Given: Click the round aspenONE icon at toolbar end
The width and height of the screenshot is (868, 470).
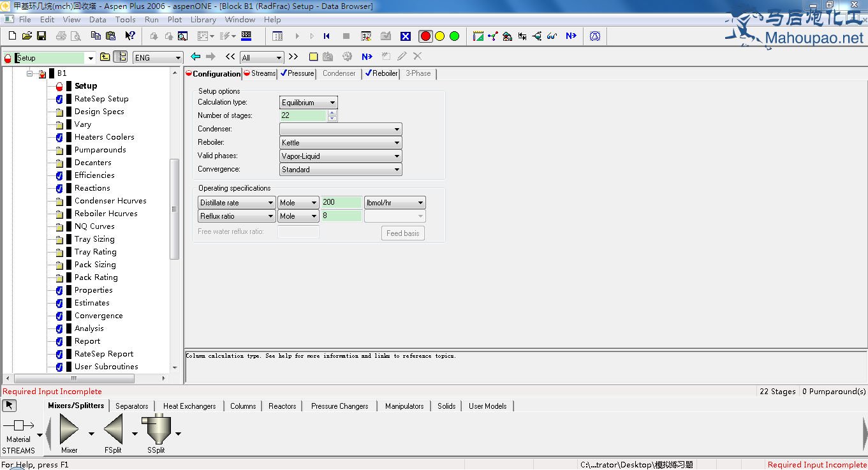Looking at the screenshot, I should tap(595, 36).
